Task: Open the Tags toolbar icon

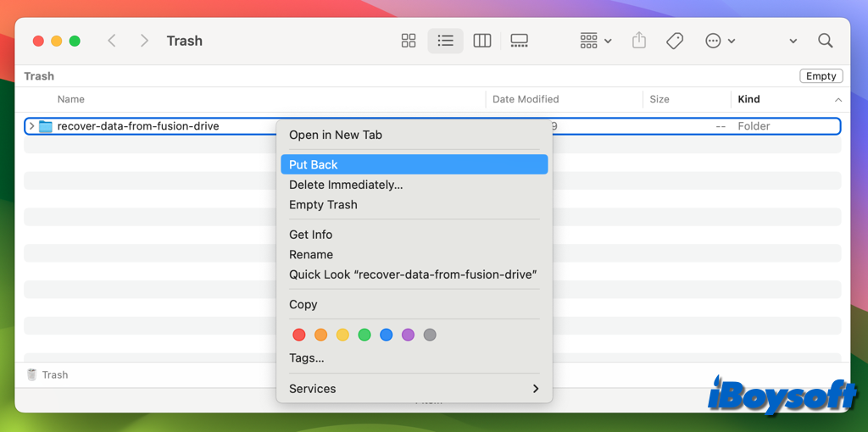Action: pyautogui.click(x=675, y=41)
